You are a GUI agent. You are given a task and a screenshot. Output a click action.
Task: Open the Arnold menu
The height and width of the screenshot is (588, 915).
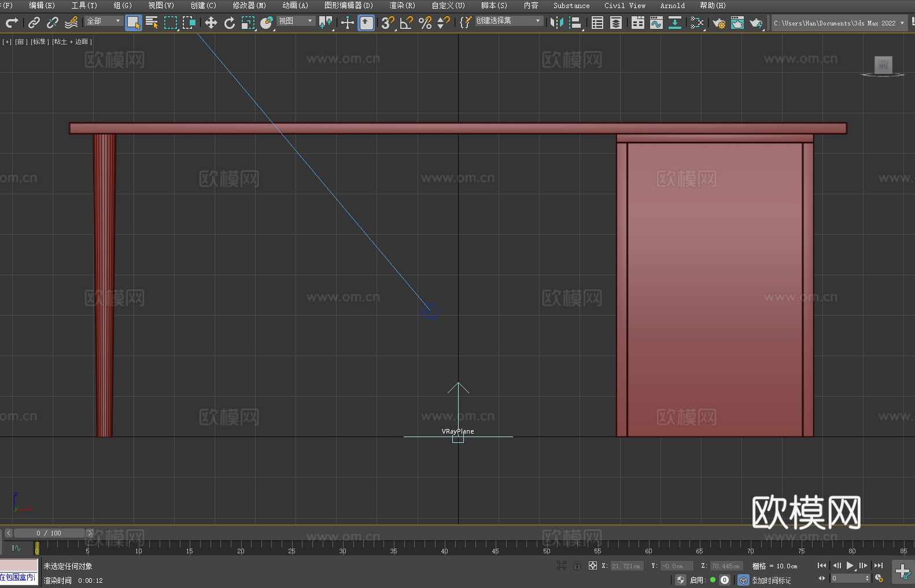(673, 5)
